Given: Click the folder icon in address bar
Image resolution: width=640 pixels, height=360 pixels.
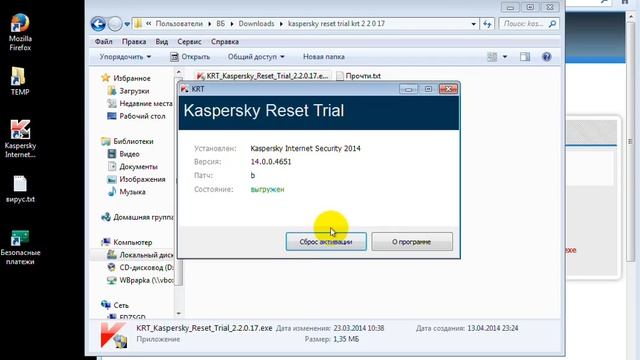Looking at the screenshot, I should pyautogui.click(x=138, y=24).
